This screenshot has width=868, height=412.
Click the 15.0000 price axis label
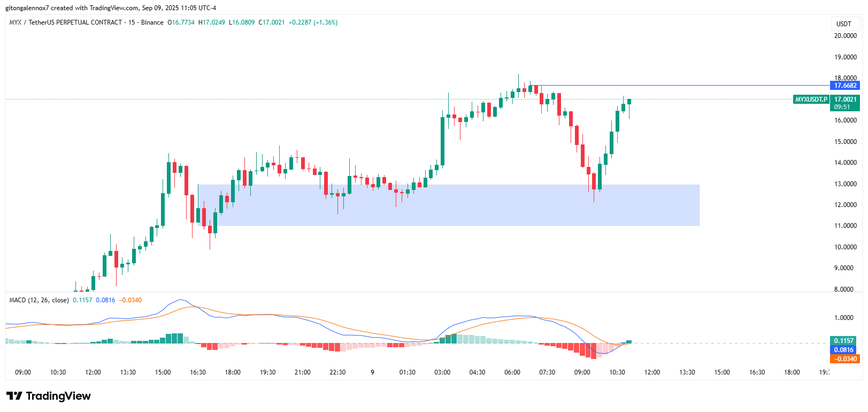pos(846,142)
